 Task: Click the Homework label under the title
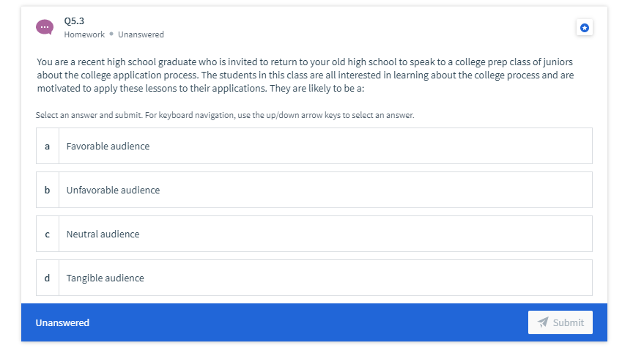tap(84, 34)
